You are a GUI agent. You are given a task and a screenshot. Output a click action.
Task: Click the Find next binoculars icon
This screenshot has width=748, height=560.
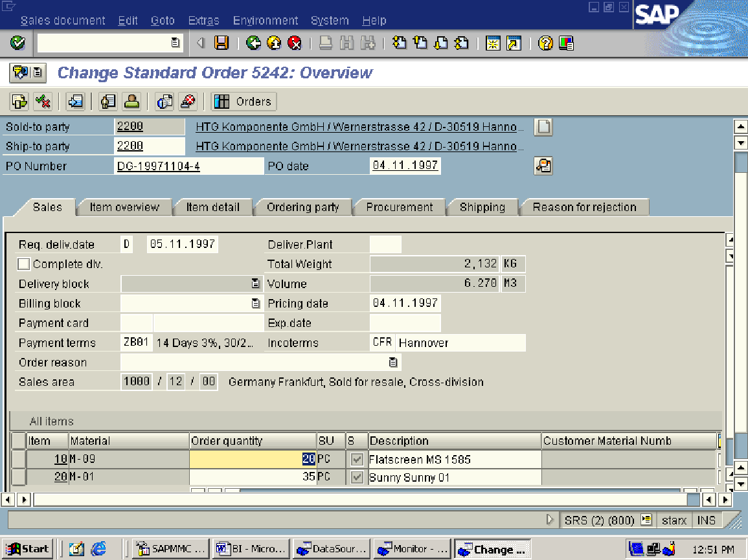click(368, 43)
